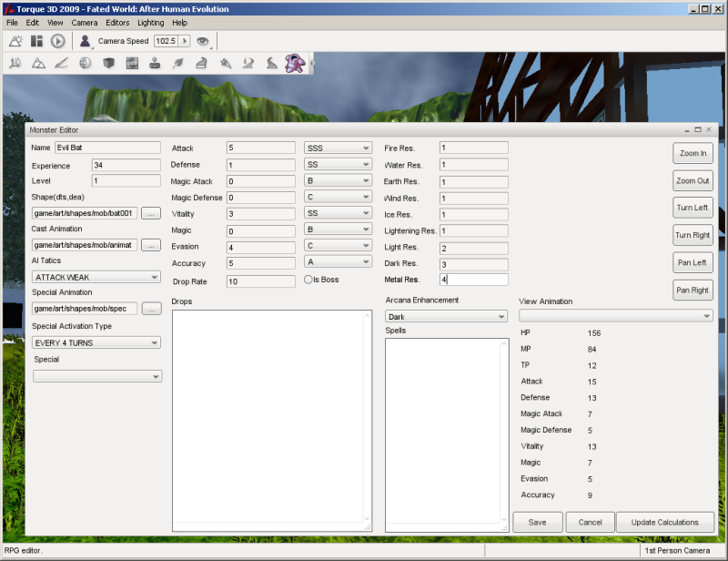Select the leaf Forest Editor icon
The width and height of the screenshot is (728, 561).
click(x=178, y=63)
